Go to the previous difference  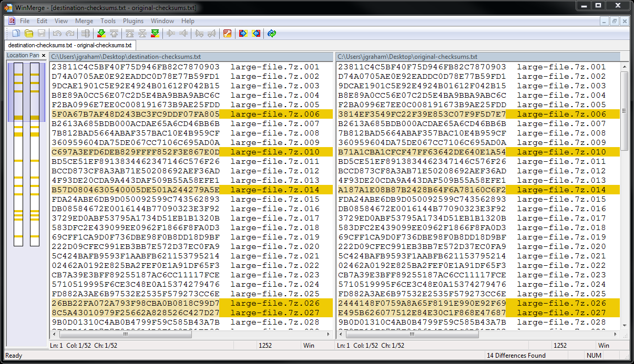point(114,34)
